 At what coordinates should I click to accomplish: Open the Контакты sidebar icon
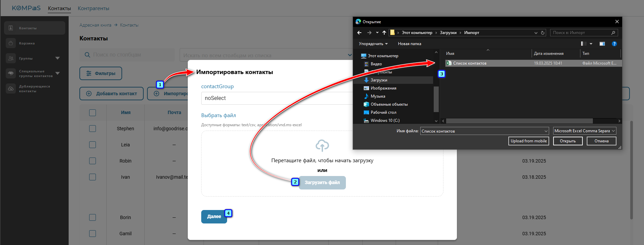(11, 28)
